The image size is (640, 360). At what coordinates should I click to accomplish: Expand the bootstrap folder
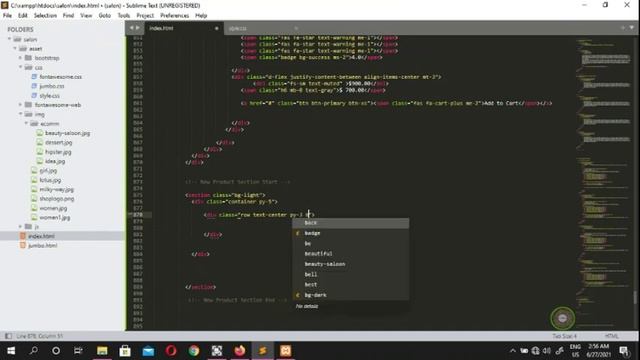click(20, 58)
